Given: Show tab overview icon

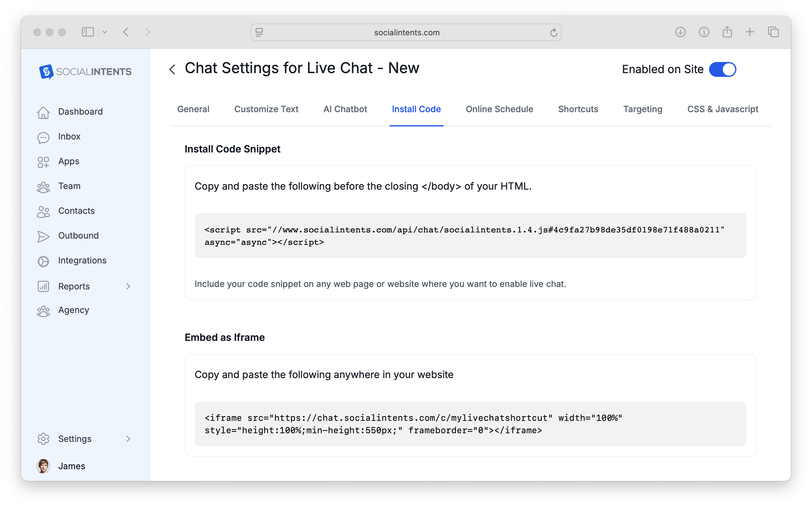Looking at the screenshot, I should pyautogui.click(x=773, y=32).
